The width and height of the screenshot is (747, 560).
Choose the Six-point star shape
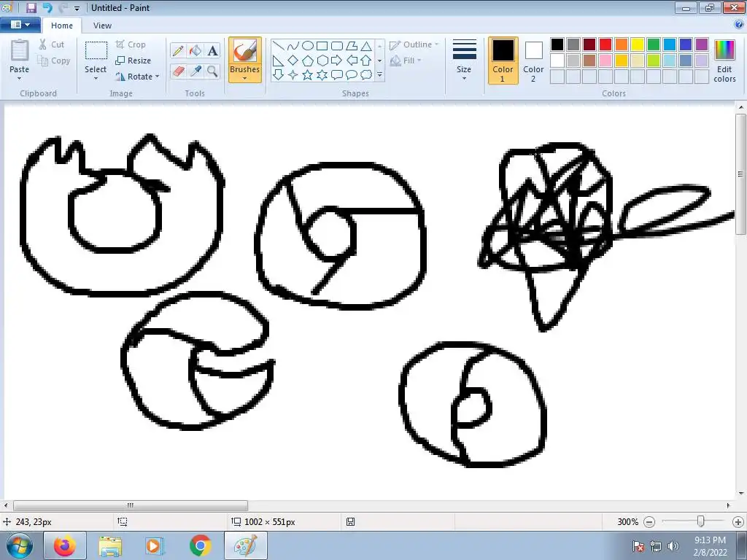click(322, 75)
